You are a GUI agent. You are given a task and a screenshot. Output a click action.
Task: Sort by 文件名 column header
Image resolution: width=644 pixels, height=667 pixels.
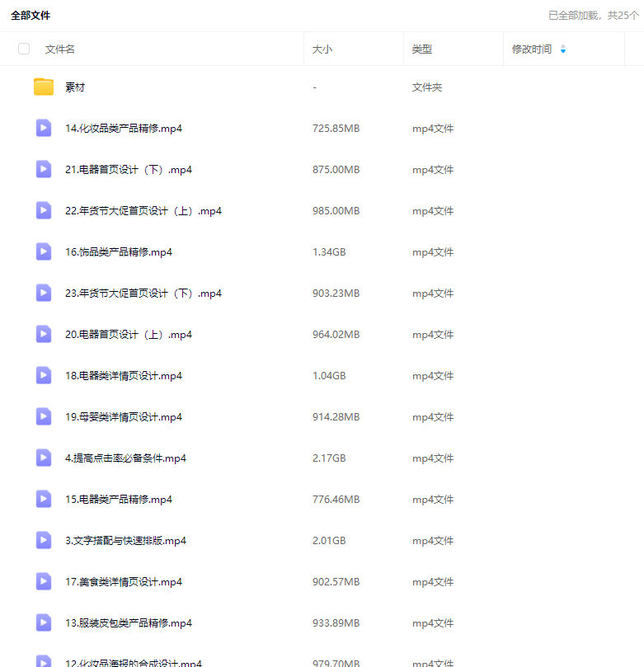coord(60,49)
